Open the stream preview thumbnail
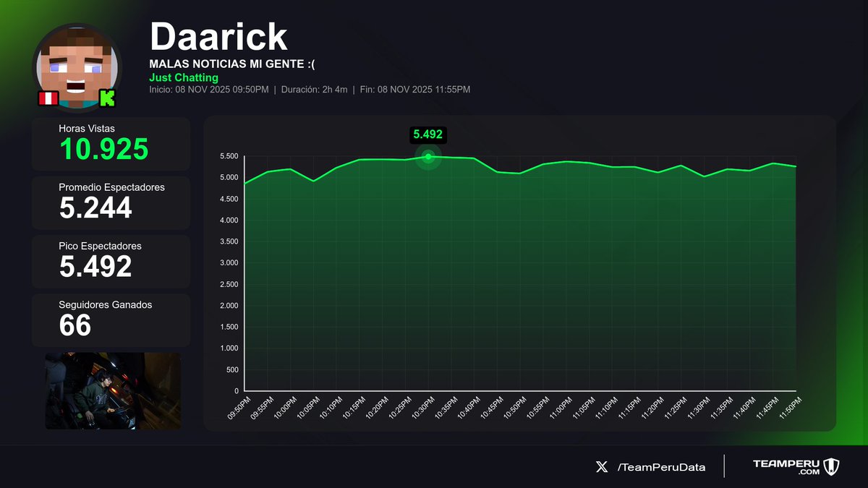Viewport: 868px width, 488px height. [x=113, y=391]
